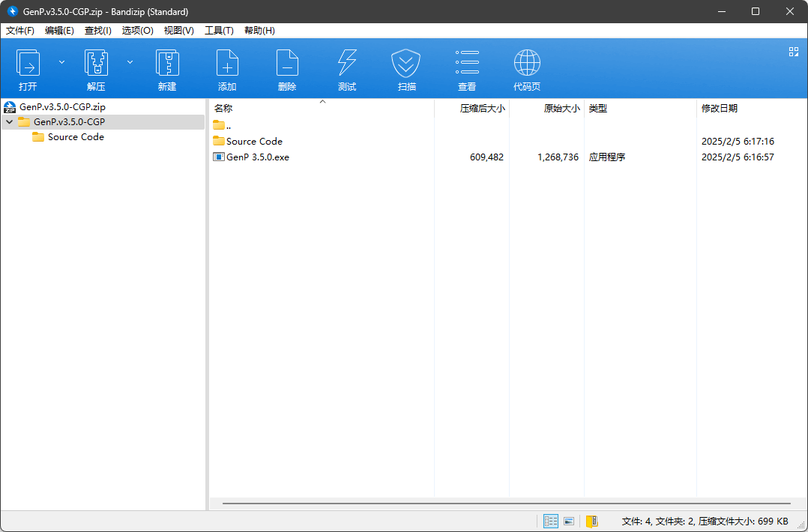The width and height of the screenshot is (808, 532).
Task: Click the status bar file count text
Action: tap(705, 522)
